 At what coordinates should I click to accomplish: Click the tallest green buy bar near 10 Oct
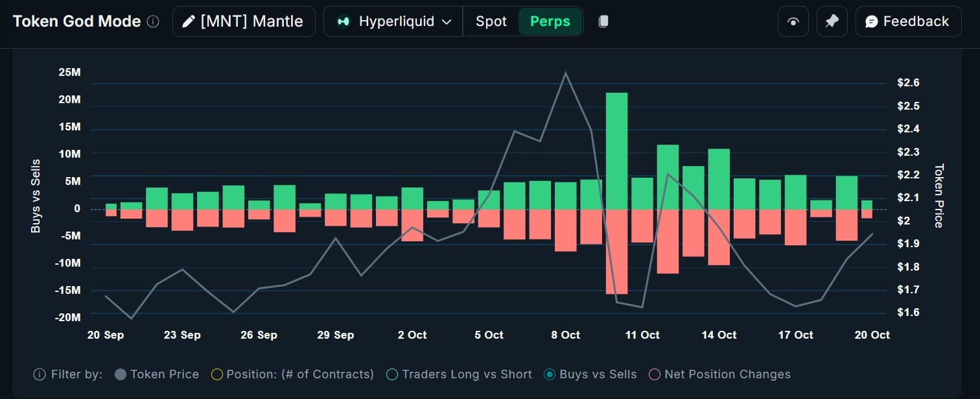coord(616,149)
